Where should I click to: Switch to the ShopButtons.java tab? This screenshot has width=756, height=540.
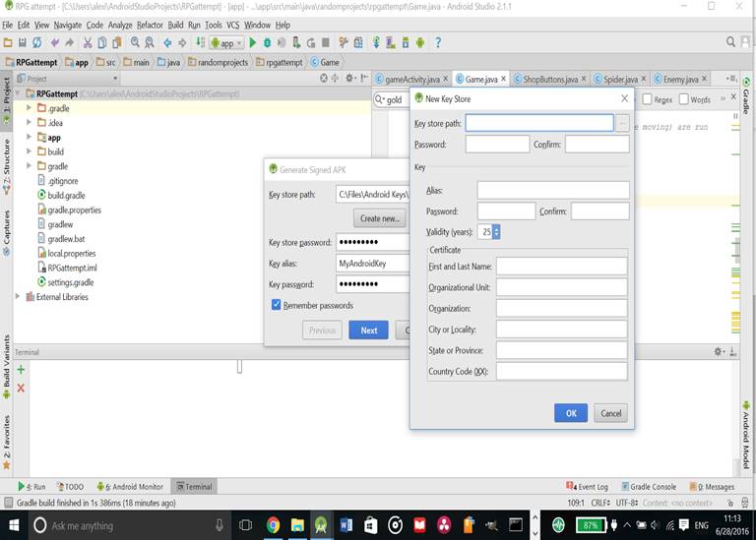(550, 79)
